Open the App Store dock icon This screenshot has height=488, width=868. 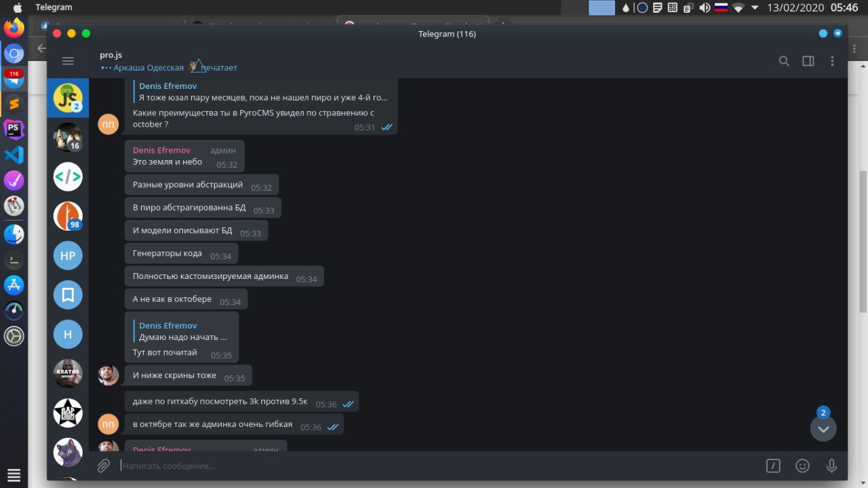14,285
